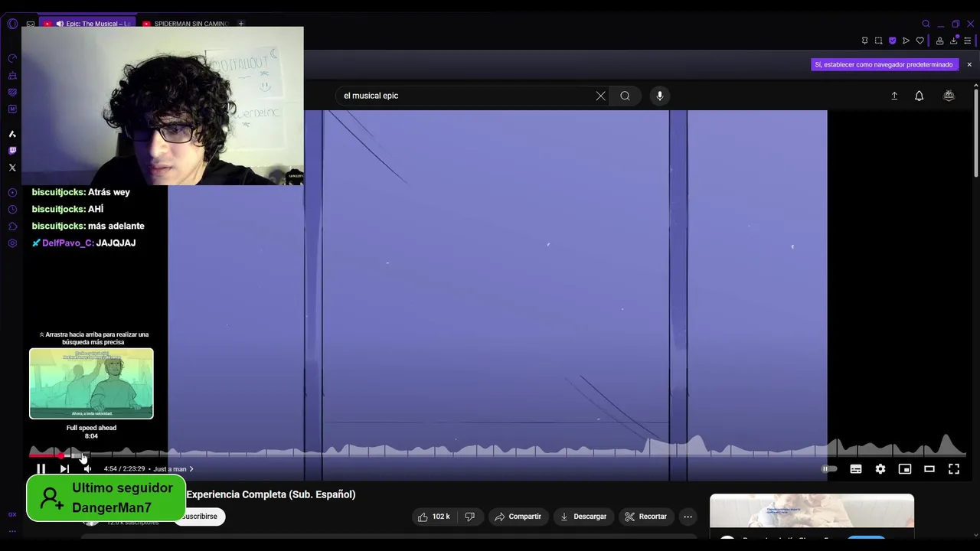Open more actions three-dot menu
The image size is (980, 551).
[688, 517]
